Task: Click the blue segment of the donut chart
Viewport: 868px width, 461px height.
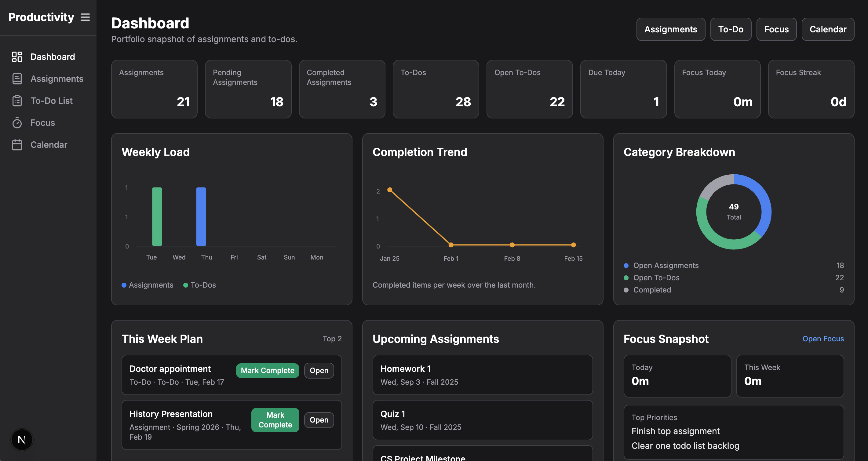Action: tap(764, 200)
